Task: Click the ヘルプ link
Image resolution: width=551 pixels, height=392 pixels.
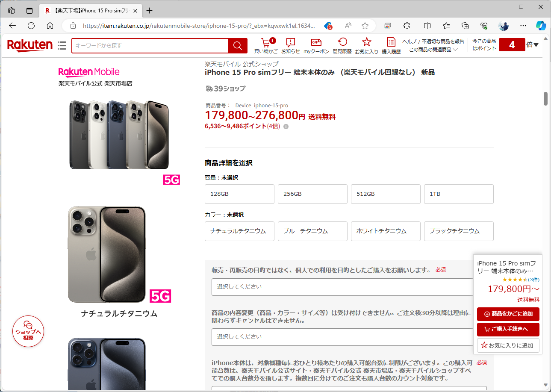Action: pyautogui.click(x=410, y=41)
